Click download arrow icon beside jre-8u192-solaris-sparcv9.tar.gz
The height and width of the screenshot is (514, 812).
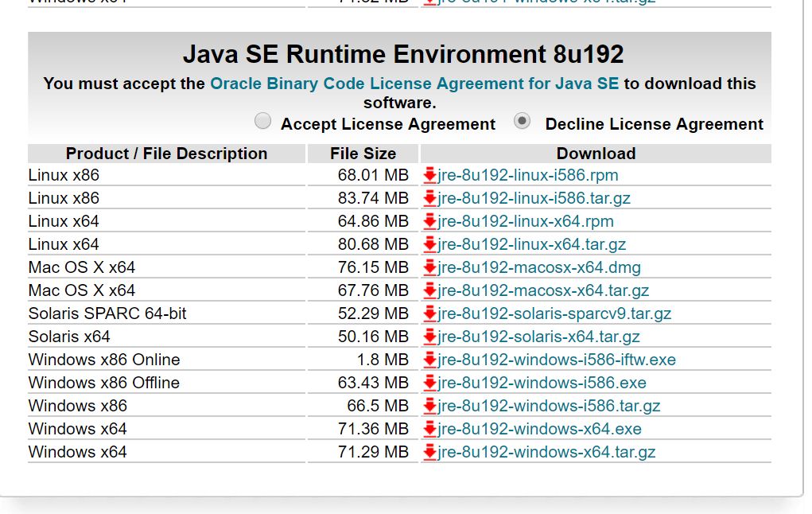(x=429, y=313)
